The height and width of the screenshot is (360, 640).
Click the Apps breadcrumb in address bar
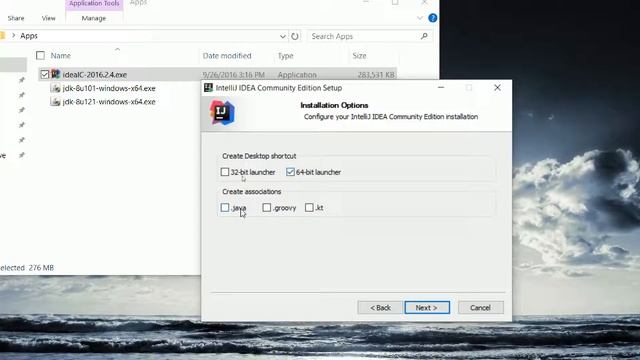[x=29, y=36]
